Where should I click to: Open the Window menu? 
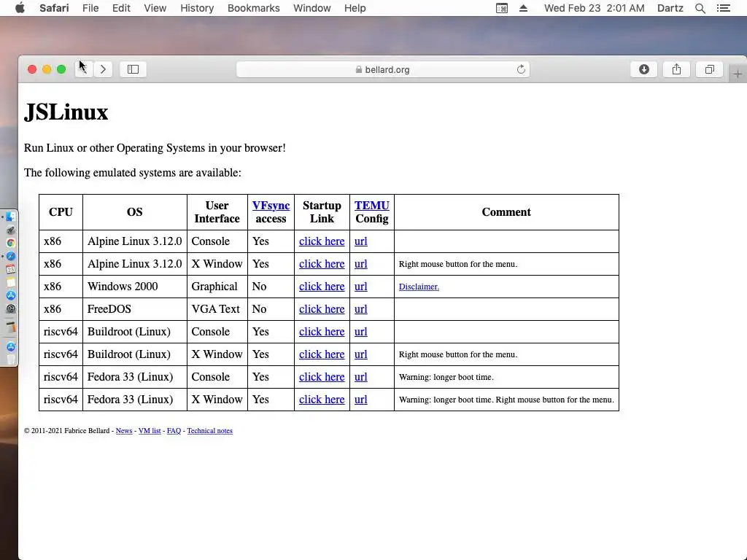(x=312, y=8)
